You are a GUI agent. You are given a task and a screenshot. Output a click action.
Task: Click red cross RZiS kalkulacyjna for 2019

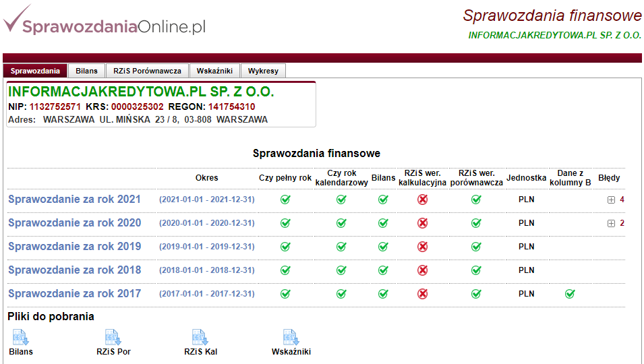pos(423,247)
